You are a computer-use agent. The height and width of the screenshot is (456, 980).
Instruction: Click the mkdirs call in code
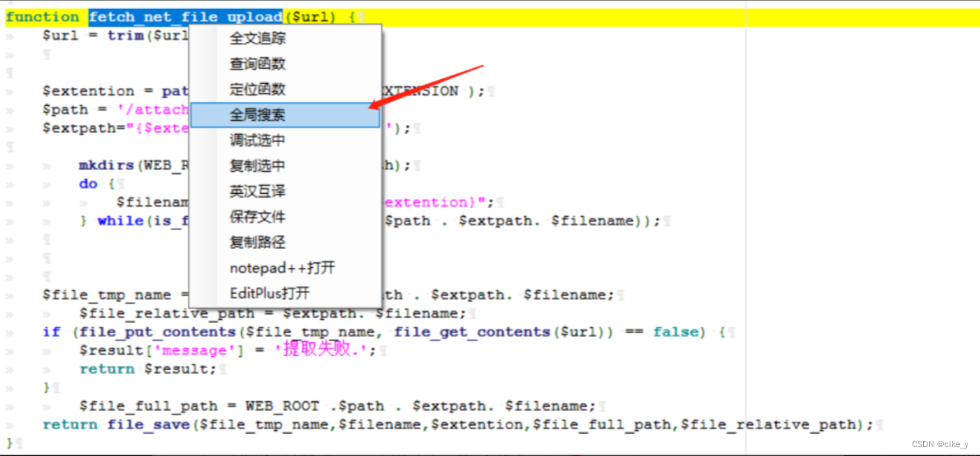pos(107,165)
